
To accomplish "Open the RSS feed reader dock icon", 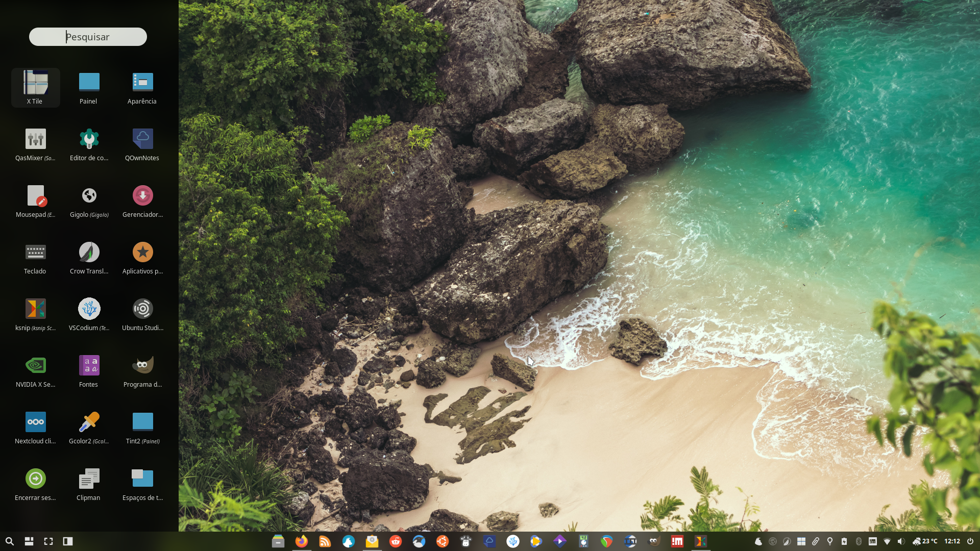I will point(325,541).
